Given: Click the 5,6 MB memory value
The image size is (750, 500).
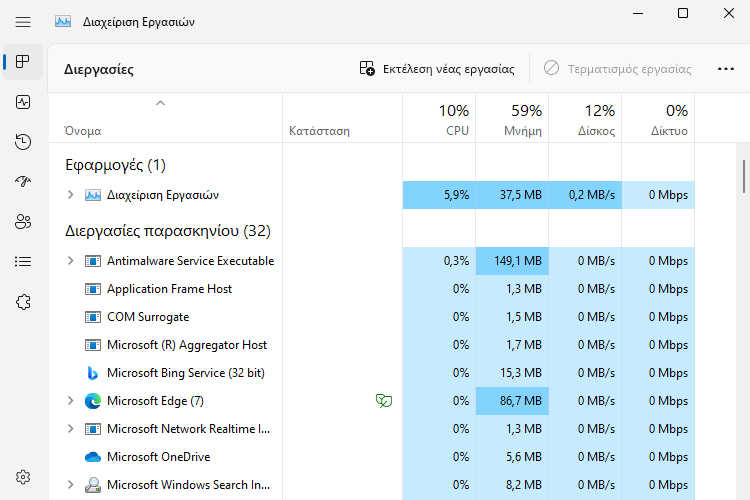Looking at the screenshot, I should point(524,457).
